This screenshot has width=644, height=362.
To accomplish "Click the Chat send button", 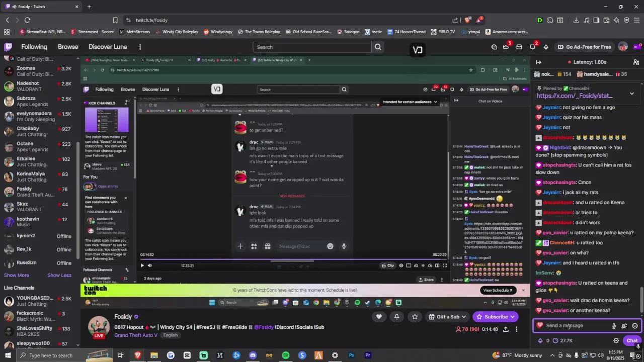I will (x=632, y=340).
